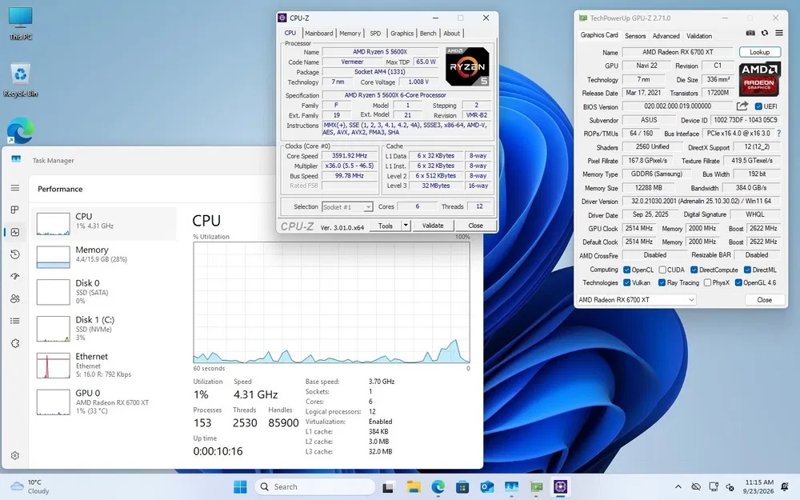
Task: Open Task View from taskbar
Action: coord(388,487)
